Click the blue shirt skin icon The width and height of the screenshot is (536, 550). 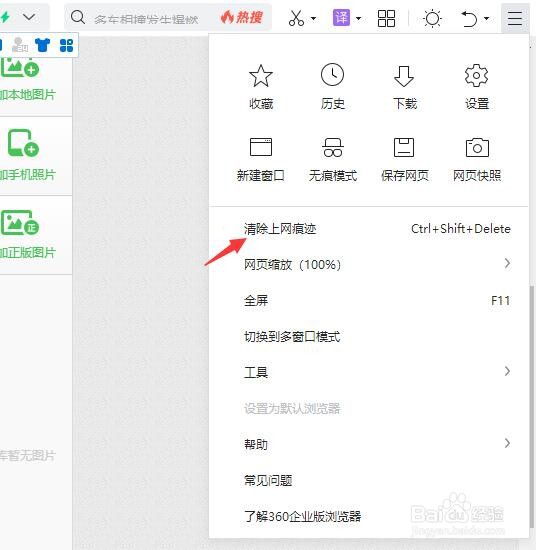(x=42, y=45)
